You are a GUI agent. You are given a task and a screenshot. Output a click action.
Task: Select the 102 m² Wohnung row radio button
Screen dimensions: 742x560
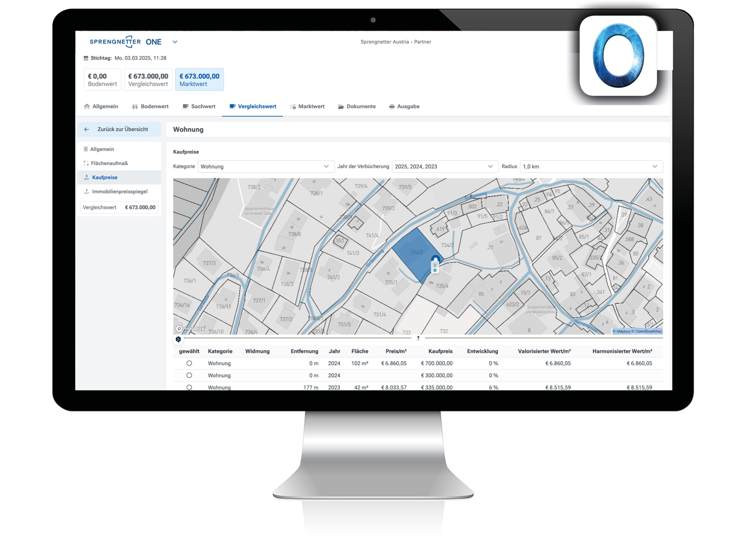tap(189, 363)
